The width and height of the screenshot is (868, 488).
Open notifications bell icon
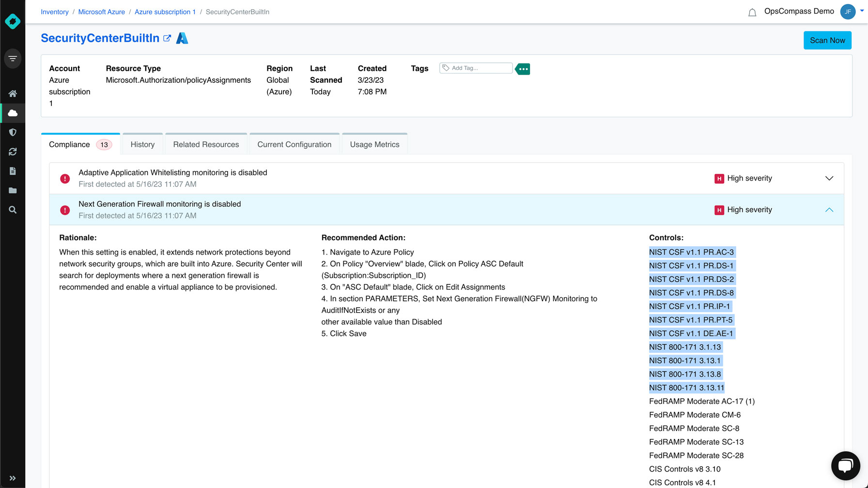(752, 13)
